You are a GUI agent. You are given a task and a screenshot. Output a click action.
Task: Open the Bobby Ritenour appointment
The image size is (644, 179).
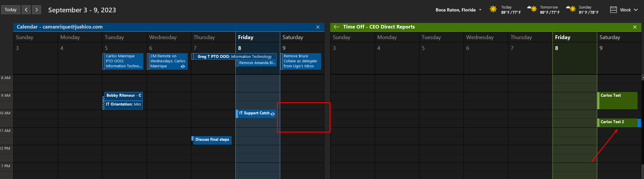pos(123,96)
